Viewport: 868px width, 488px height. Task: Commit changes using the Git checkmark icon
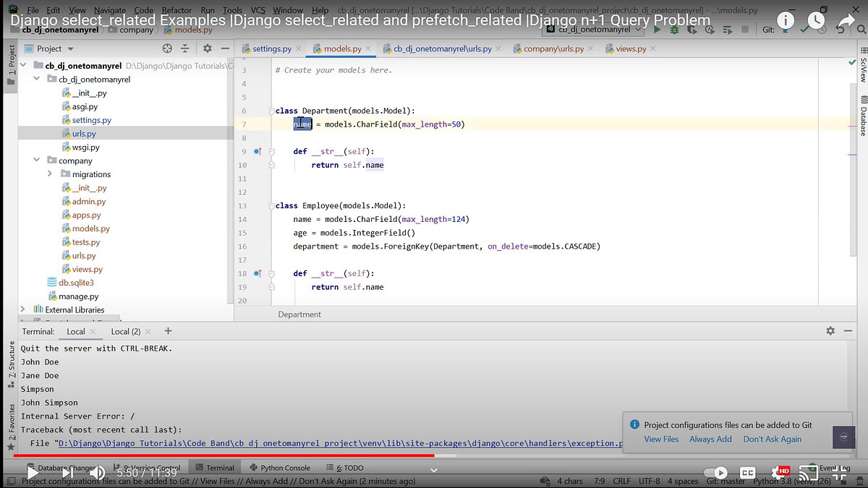(804, 29)
